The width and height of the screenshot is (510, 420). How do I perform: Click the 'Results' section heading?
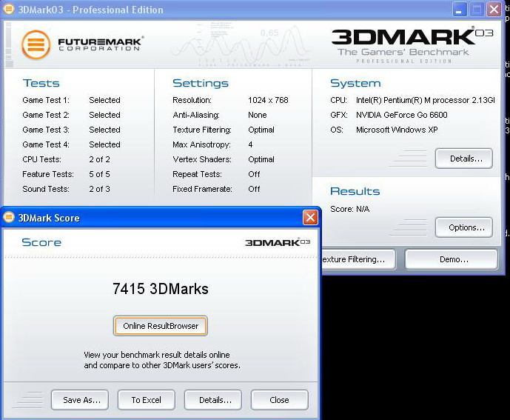[355, 191]
